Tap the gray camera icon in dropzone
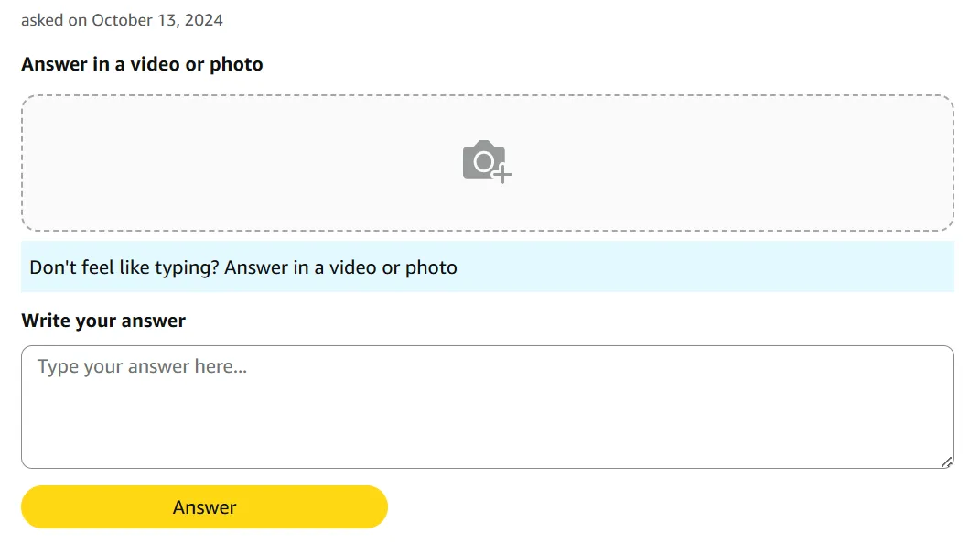 click(x=483, y=160)
